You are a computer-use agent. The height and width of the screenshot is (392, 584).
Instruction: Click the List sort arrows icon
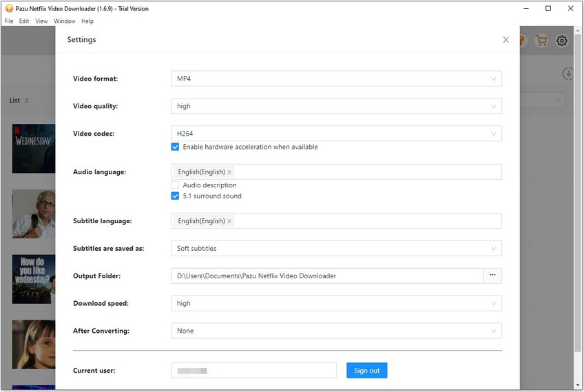27,101
